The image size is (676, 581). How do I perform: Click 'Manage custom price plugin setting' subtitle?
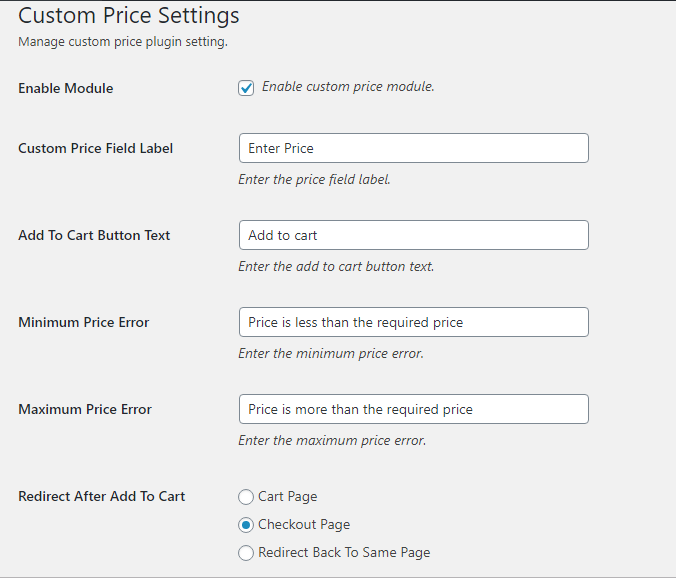click(123, 42)
